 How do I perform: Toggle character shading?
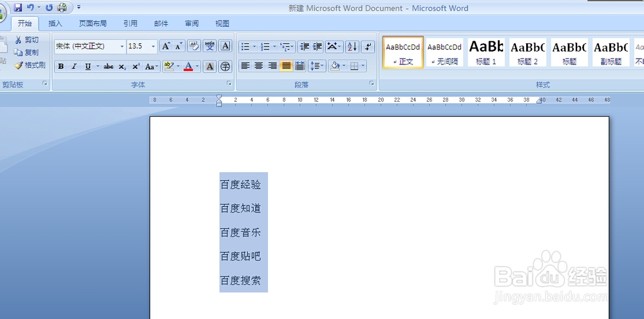tap(209, 66)
